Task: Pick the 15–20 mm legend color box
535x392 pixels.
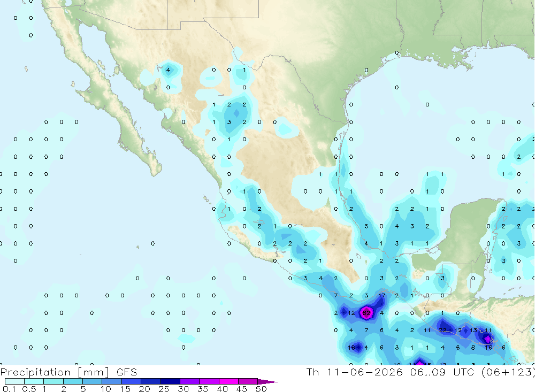Action: tap(132, 381)
